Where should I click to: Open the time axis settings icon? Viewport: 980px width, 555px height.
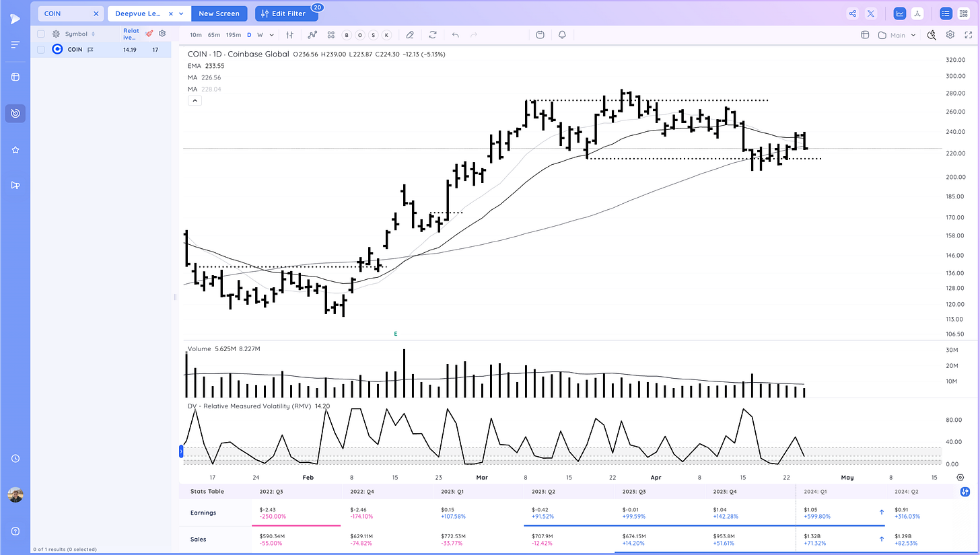coord(960,477)
